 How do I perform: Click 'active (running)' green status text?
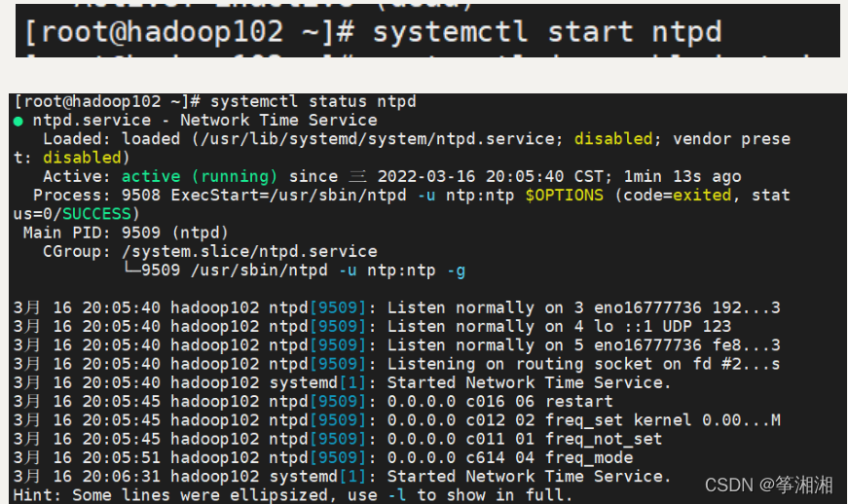[200, 177]
